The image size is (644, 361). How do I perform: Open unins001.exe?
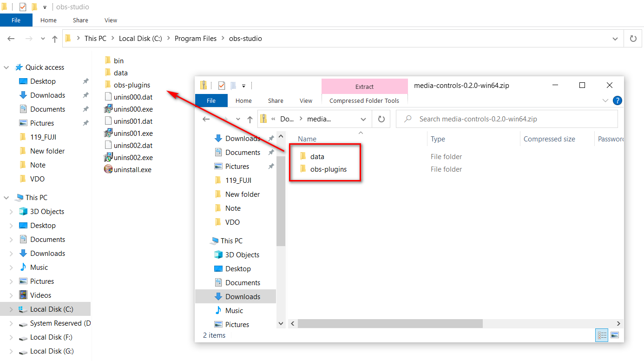coord(132,133)
